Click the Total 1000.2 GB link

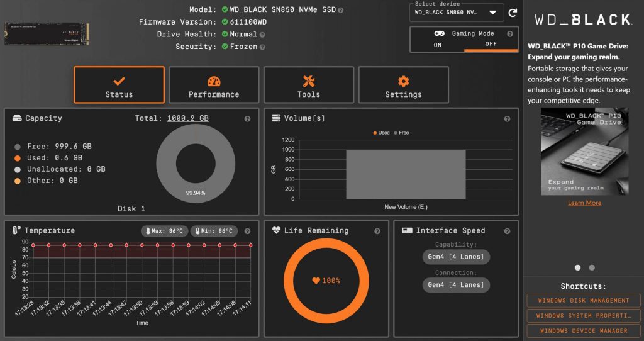[187, 118]
